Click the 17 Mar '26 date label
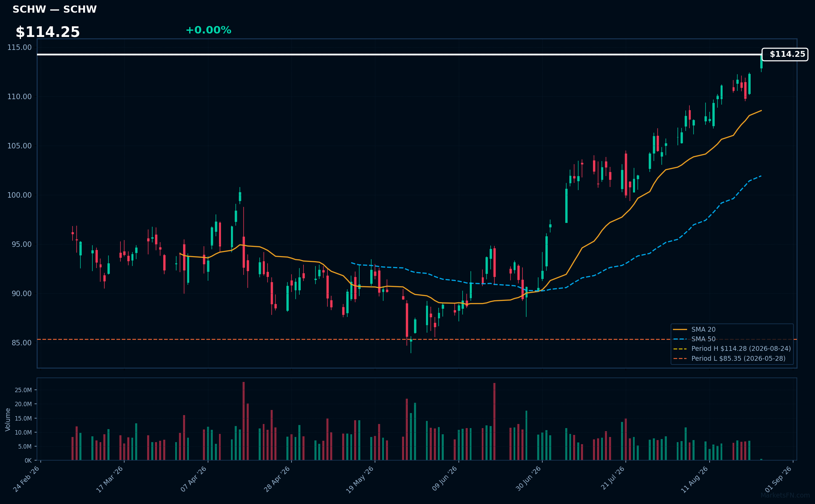 pos(109,479)
